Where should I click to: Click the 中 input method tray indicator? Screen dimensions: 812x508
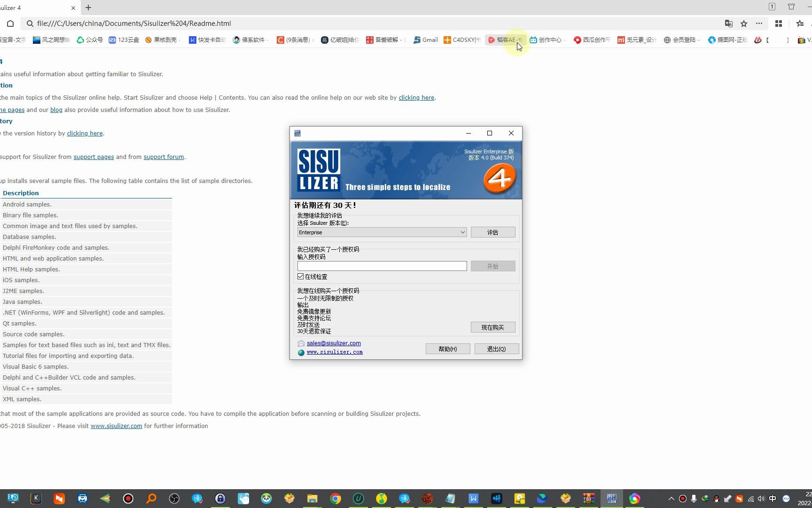tap(773, 499)
